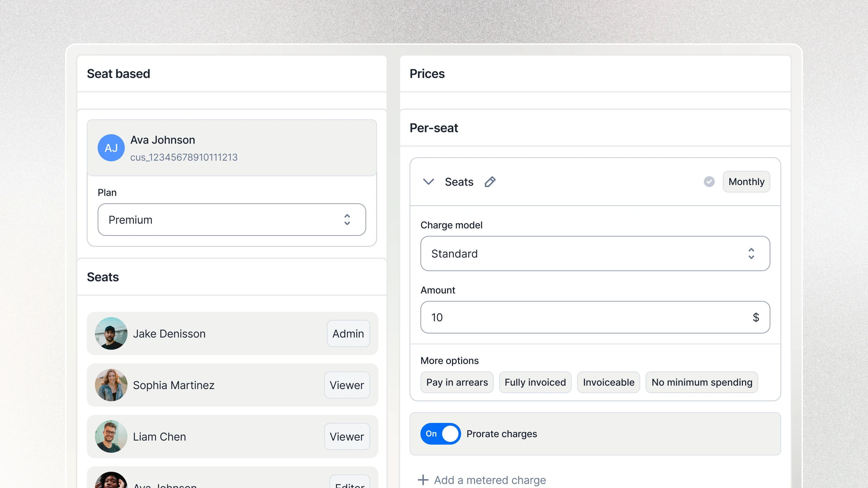The image size is (868, 488).
Task: Click the Prices panel heading
Action: 427,74
